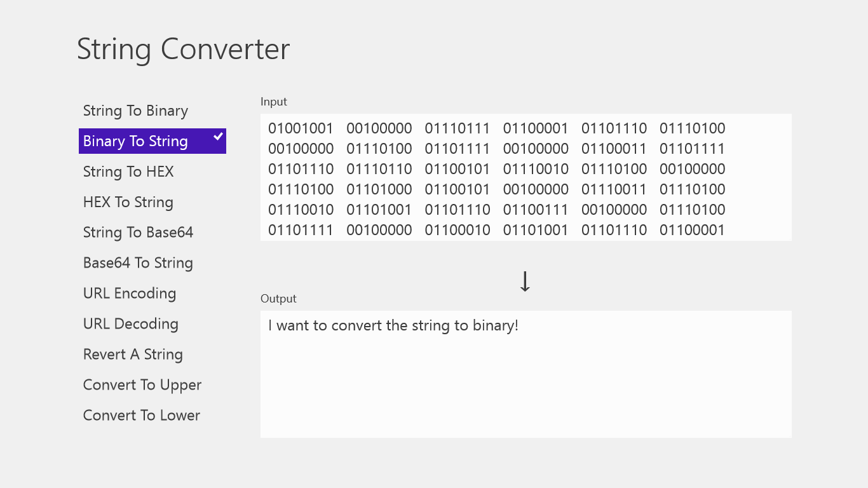Screen dimensions: 868x488
Task: Click the String Converter title
Action: click(x=183, y=50)
